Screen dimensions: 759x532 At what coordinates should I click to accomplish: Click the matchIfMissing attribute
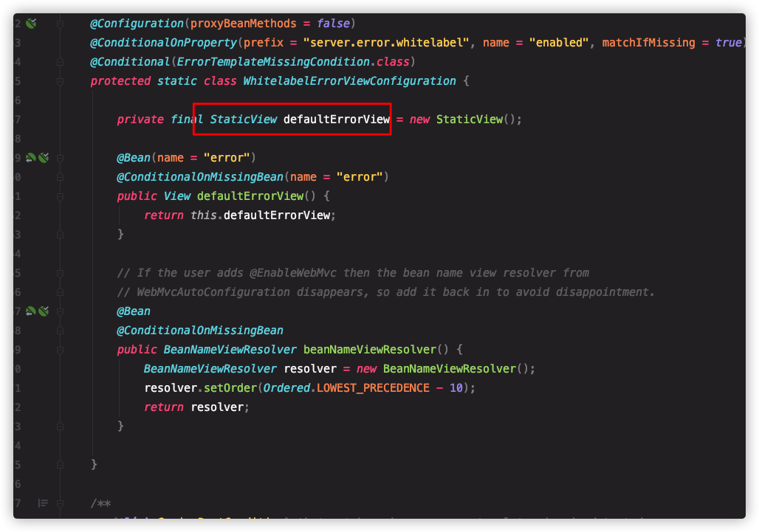click(x=649, y=43)
